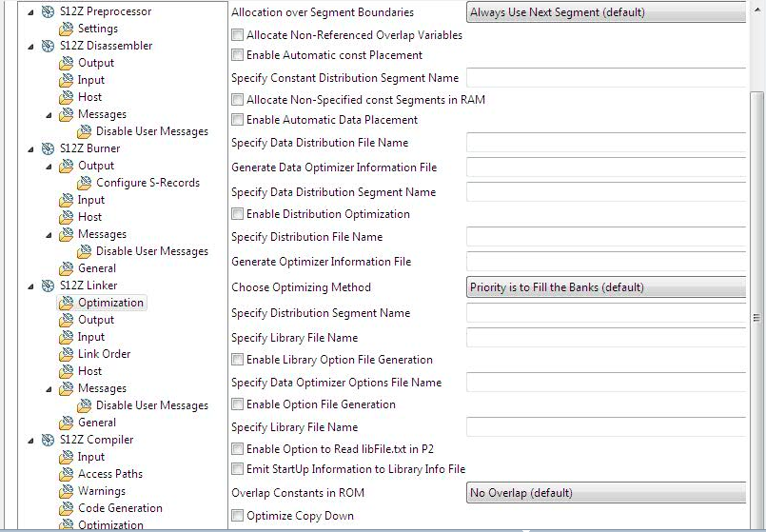Select Settings under S12Z Preprocessor
This screenshot has height=532, width=766.
point(98,29)
